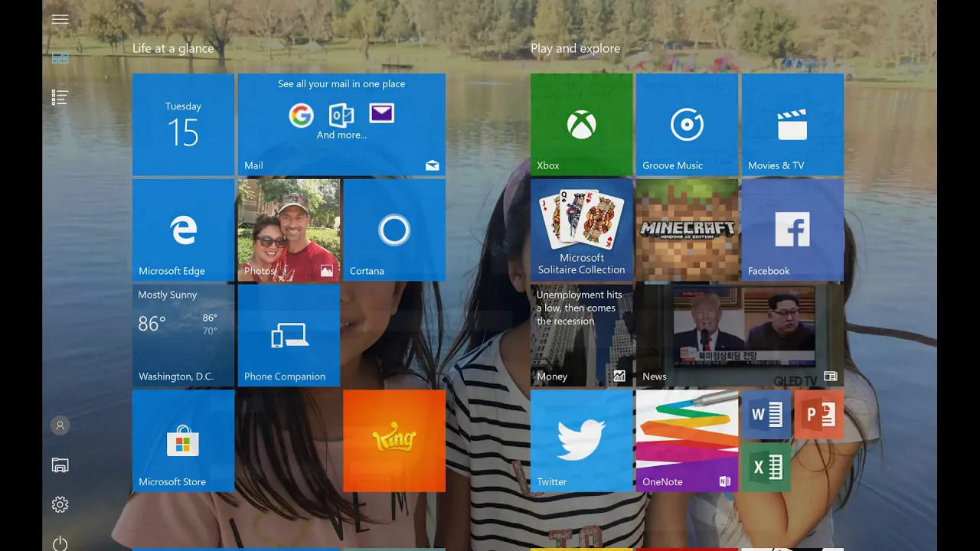
Task: Launch the PowerPoint small tile
Action: (819, 415)
